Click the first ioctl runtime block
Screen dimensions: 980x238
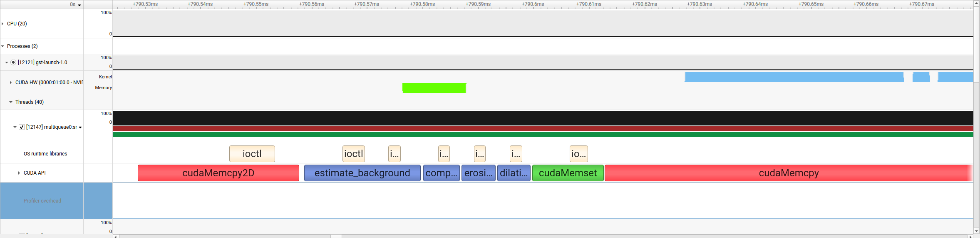pyautogui.click(x=252, y=154)
